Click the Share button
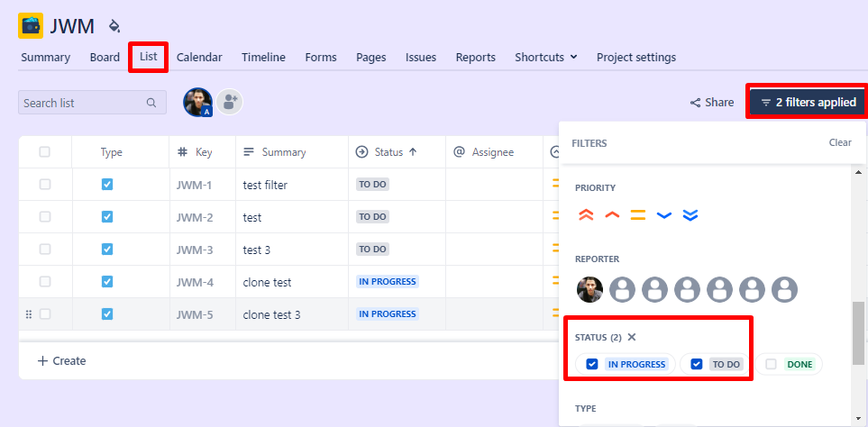Viewport: 868px width, 427px height. (x=711, y=103)
